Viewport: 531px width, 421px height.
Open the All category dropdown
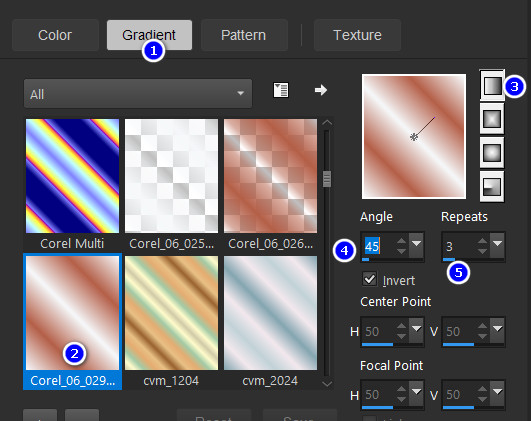coord(138,94)
